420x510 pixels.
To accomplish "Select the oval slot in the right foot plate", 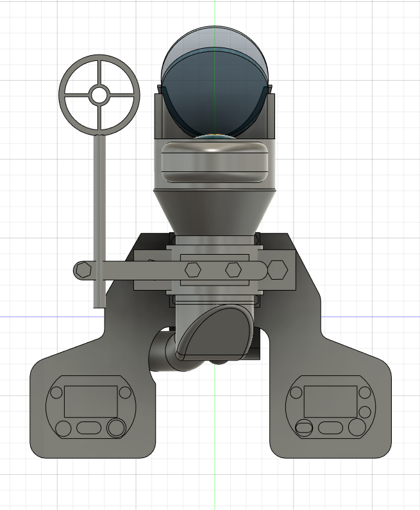I will point(330,428).
